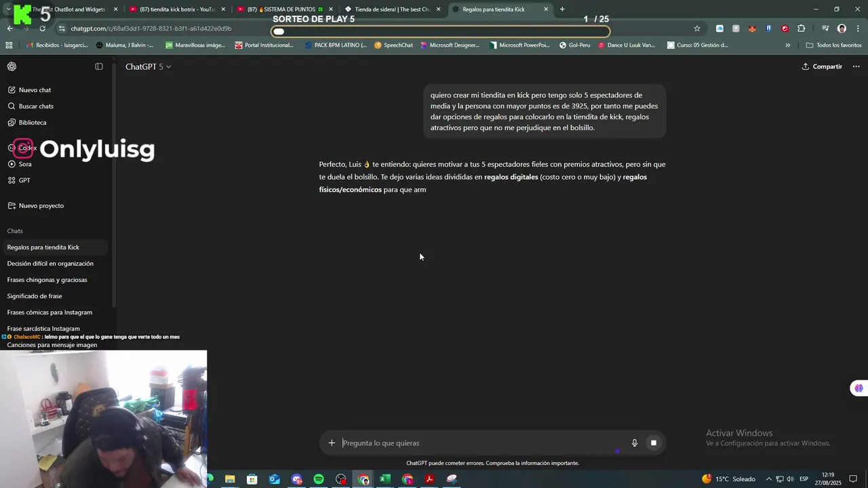The image size is (868, 488).
Task: Click the plus attach button in prompt box
Action: coord(332,443)
